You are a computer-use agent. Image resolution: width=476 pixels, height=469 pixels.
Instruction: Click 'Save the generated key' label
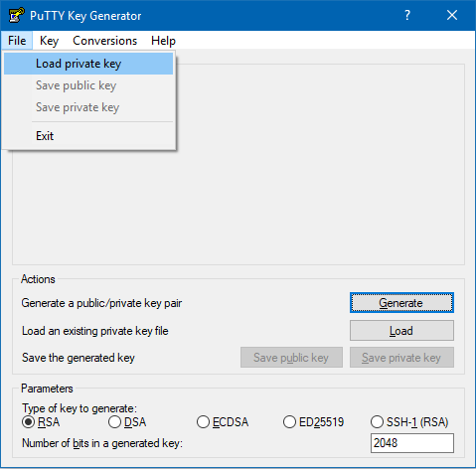(x=79, y=358)
